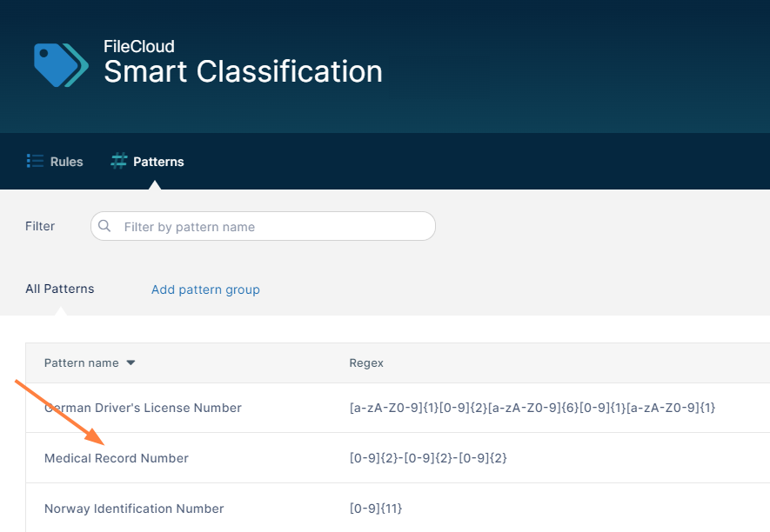Click the German Driver's License regex value

[x=532, y=408]
